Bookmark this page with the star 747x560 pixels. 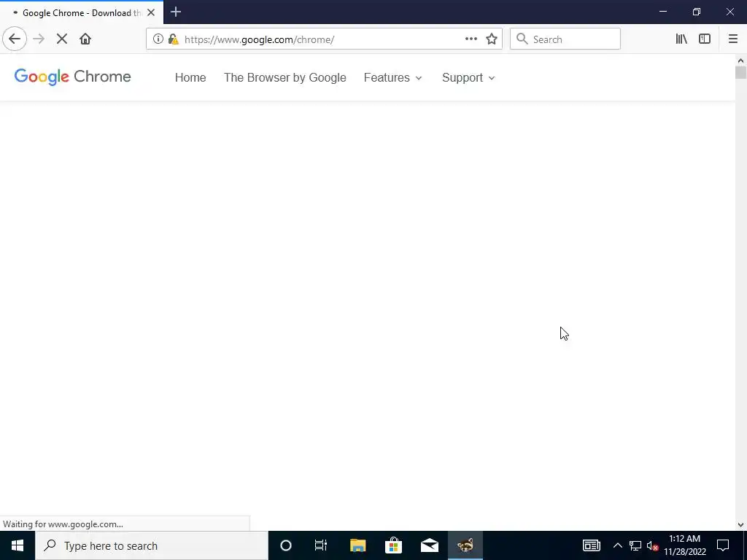492,39
